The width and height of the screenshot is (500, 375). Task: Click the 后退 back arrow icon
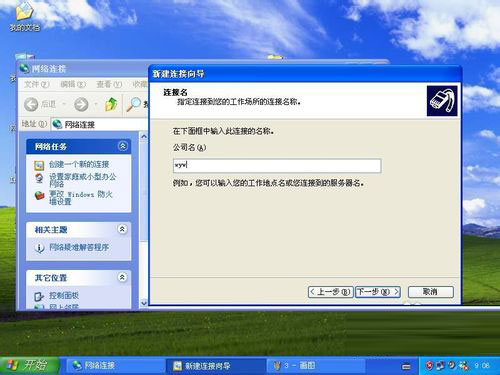31,104
